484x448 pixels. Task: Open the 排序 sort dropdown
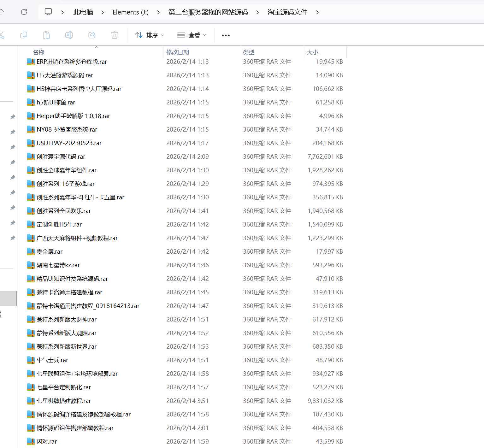point(149,35)
